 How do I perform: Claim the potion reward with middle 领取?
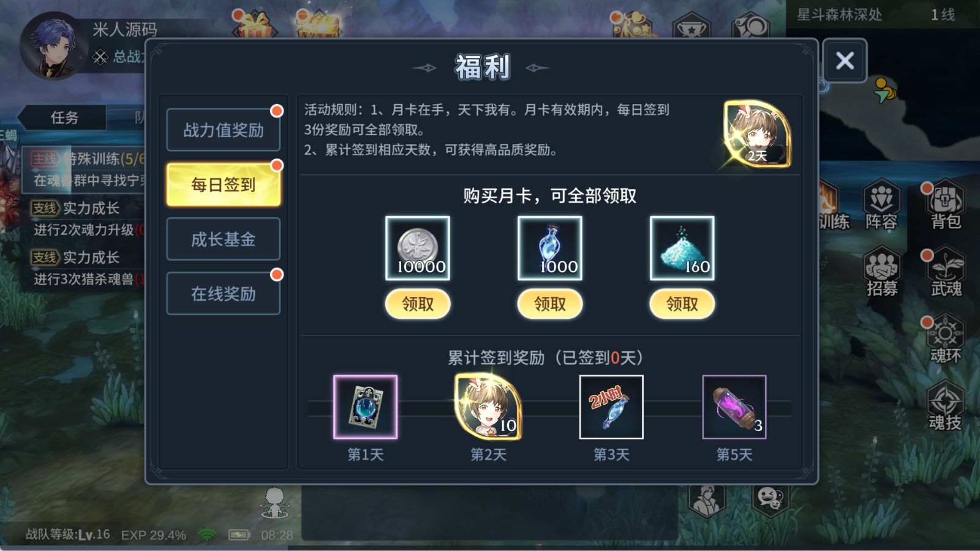click(x=550, y=304)
